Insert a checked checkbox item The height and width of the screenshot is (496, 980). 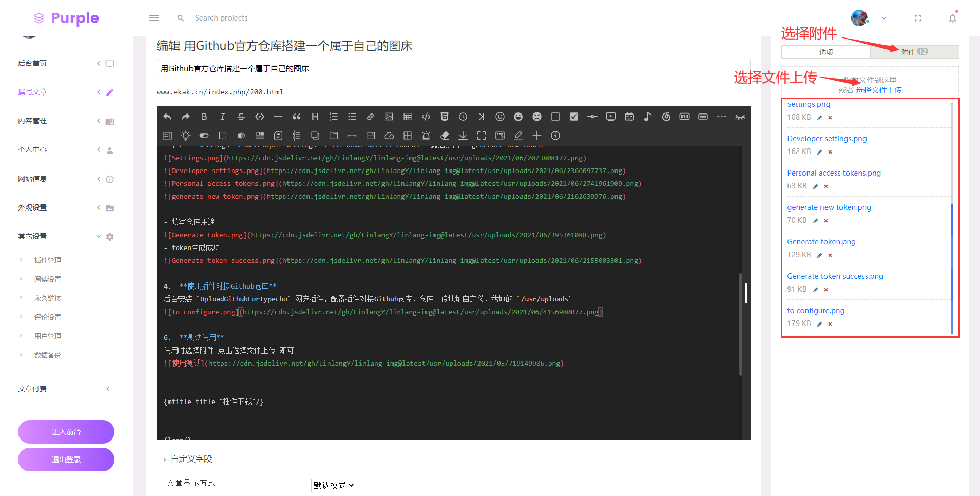(574, 117)
